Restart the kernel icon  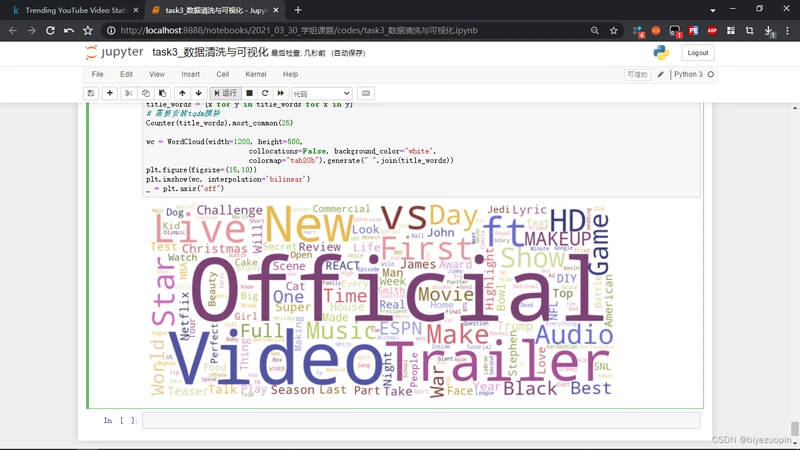pyautogui.click(x=265, y=93)
